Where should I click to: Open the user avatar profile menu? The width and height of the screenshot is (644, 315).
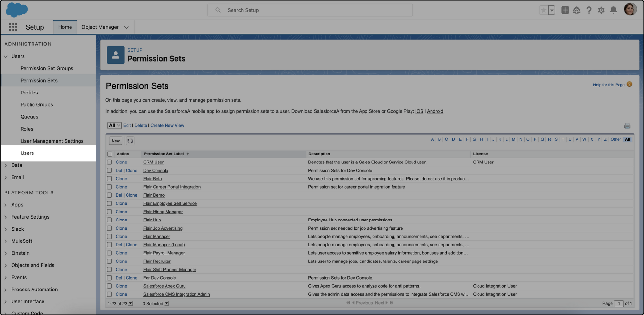(630, 9)
